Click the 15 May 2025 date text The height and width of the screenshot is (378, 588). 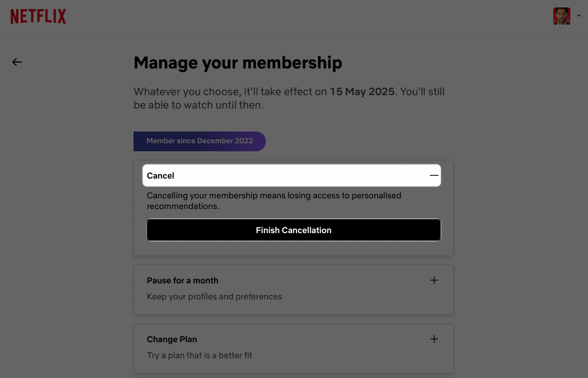(x=362, y=91)
